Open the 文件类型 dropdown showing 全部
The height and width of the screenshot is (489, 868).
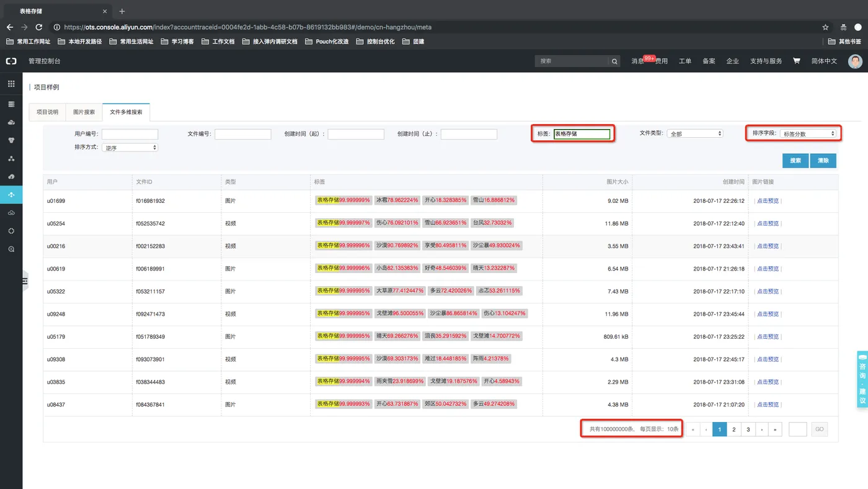pos(696,133)
